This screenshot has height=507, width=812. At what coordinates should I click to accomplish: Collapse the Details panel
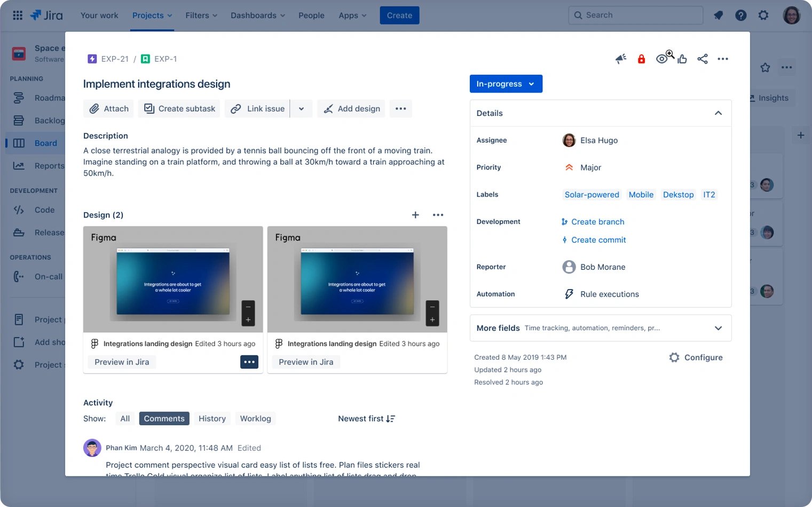[718, 113]
